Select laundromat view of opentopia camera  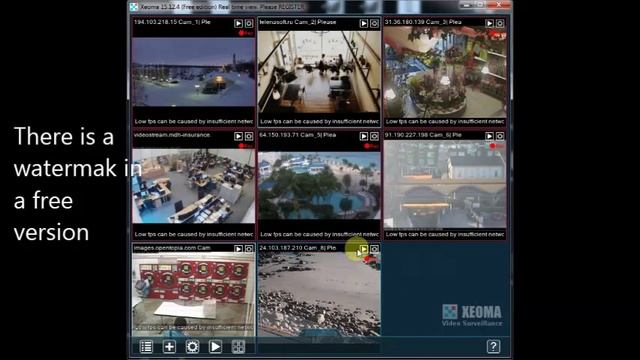point(193,294)
